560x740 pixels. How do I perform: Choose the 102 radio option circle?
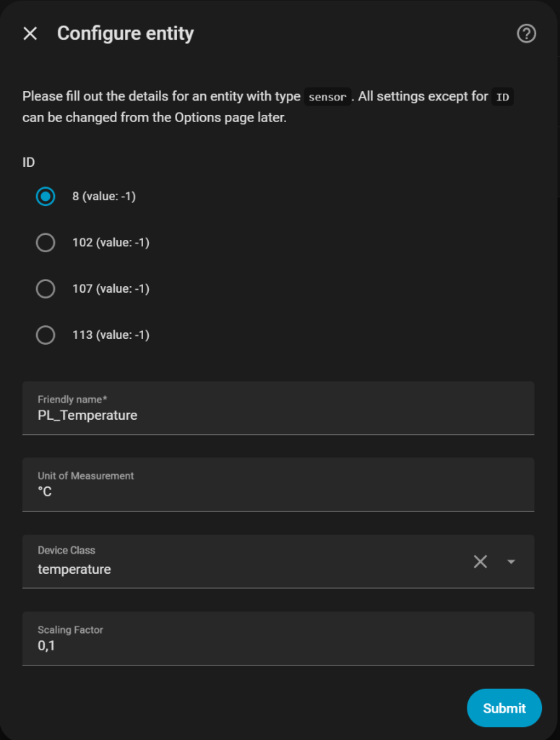(46, 243)
